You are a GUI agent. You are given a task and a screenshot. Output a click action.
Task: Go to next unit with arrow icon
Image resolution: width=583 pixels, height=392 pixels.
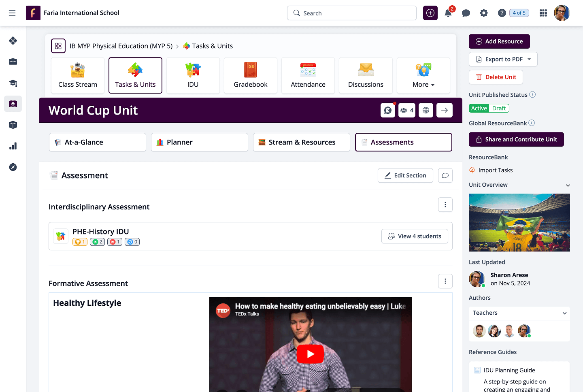pyautogui.click(x=445, y=110)
